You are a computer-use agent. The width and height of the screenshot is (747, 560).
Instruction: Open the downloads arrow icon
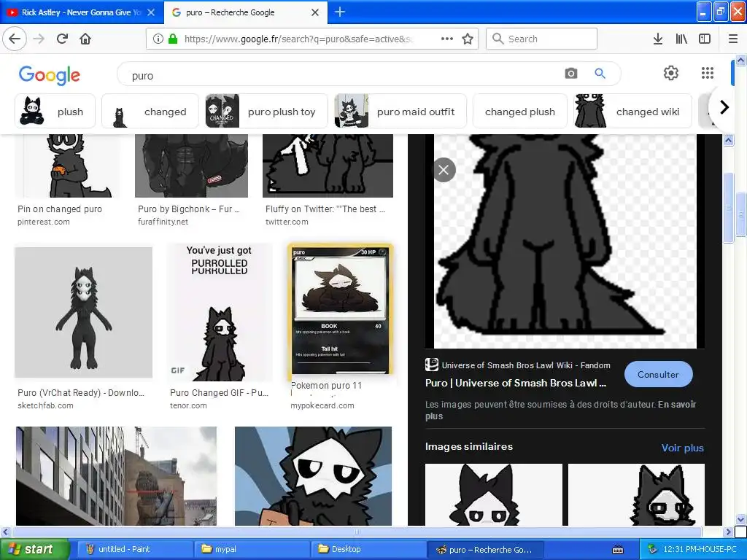pos(658,39)
